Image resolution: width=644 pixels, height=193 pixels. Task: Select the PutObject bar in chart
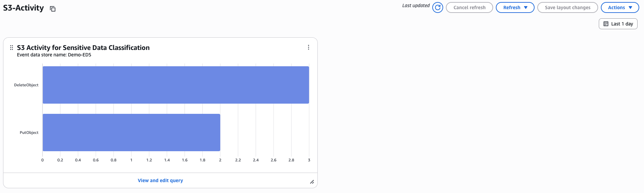point(131,133)
